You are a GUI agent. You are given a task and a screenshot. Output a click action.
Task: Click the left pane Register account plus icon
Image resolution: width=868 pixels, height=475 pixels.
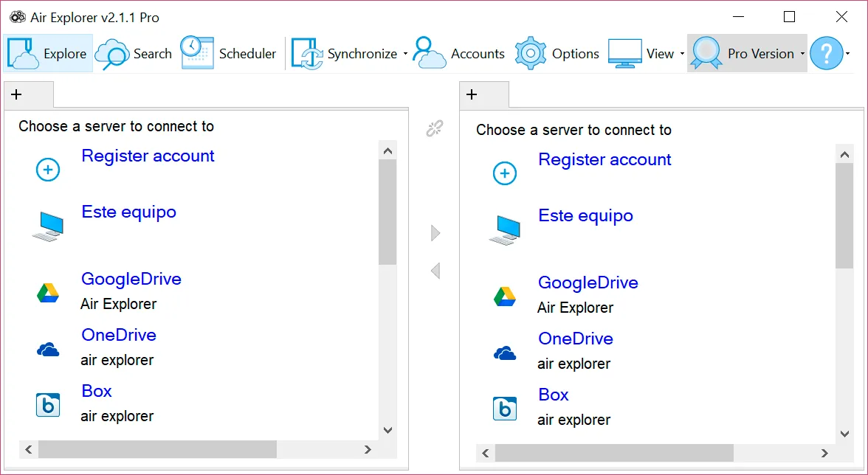point(48,170)
